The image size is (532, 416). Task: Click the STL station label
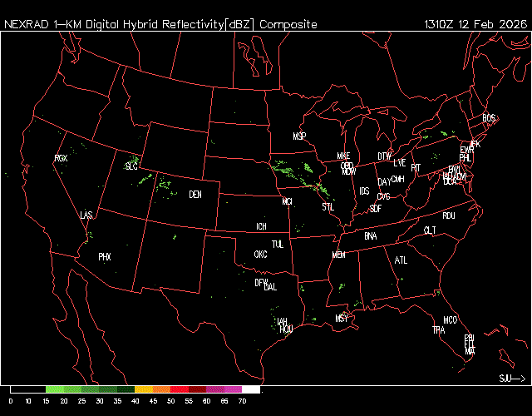[328, 206]
